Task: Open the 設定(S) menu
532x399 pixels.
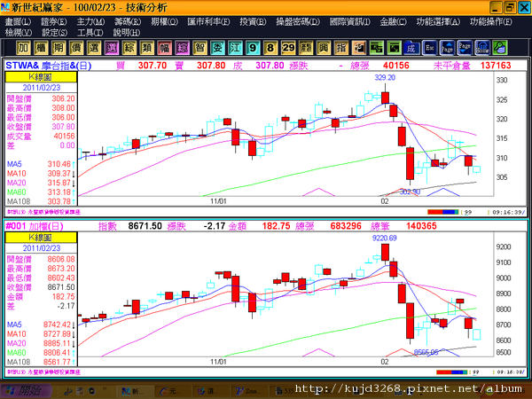Action: [x=55, y=33]
